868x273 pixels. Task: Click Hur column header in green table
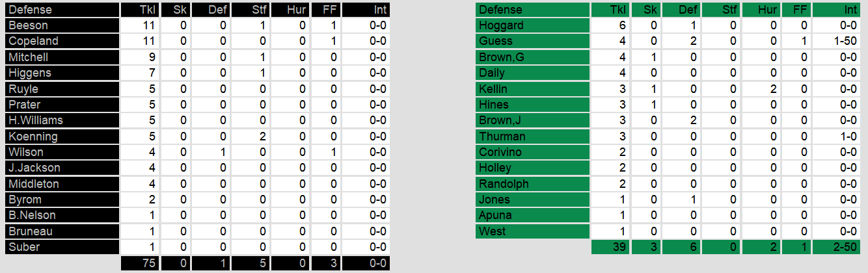coord(760,10)
